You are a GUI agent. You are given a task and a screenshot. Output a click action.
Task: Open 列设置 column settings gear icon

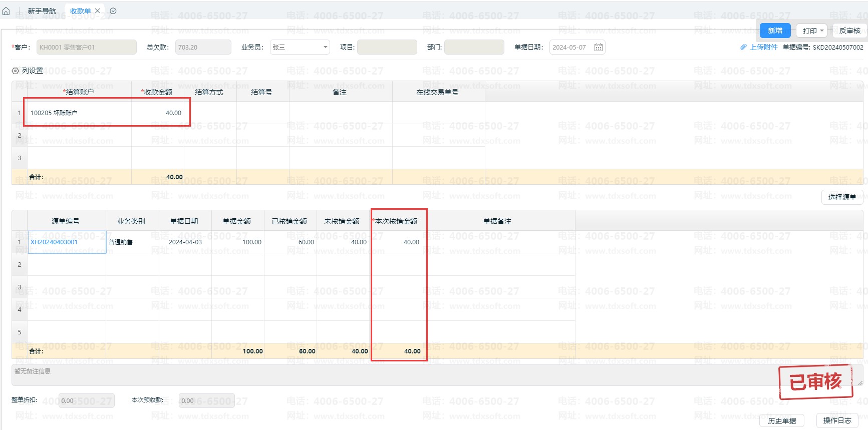pos(16,71)
